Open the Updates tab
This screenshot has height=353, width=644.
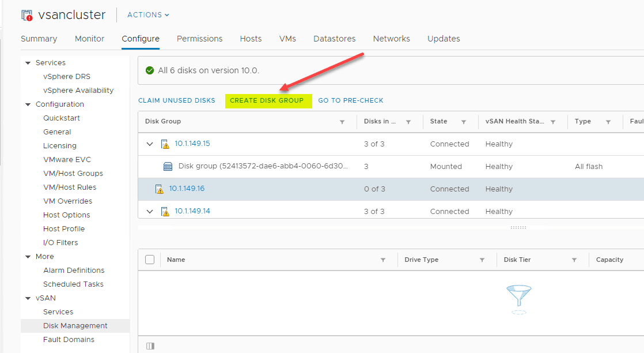pyautogui.click(x=444, y=39)
